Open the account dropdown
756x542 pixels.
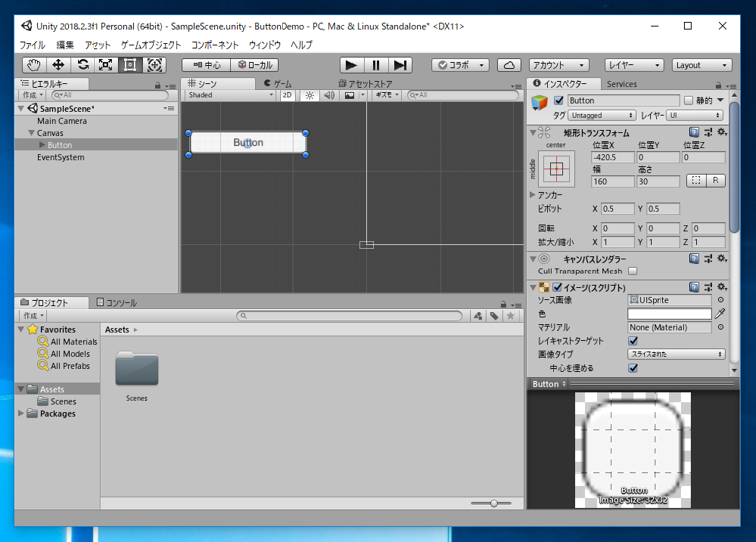click(559, 65)
